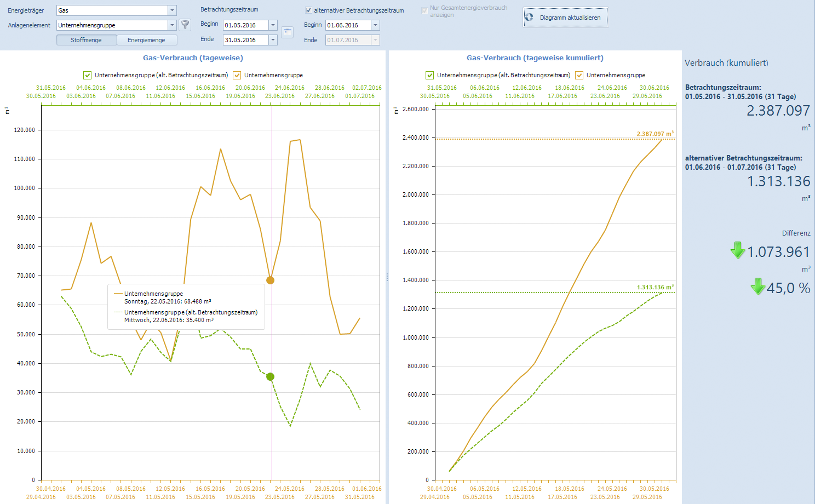Viewport: 815px width, 504px height.
Task: Toggle orange Unternehmensgruppe legend in daily chart
Action: (237, 75)
